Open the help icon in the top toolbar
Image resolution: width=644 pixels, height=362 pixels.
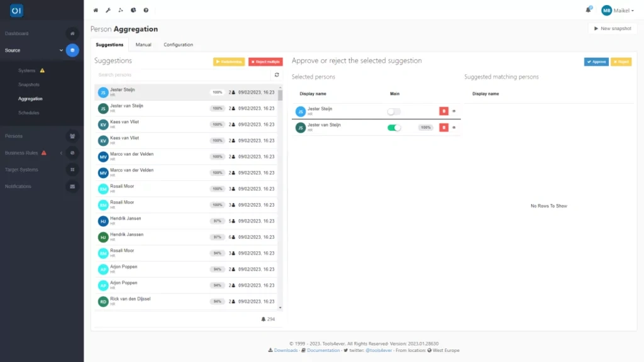pyautogui.click(x=146, y=10)
